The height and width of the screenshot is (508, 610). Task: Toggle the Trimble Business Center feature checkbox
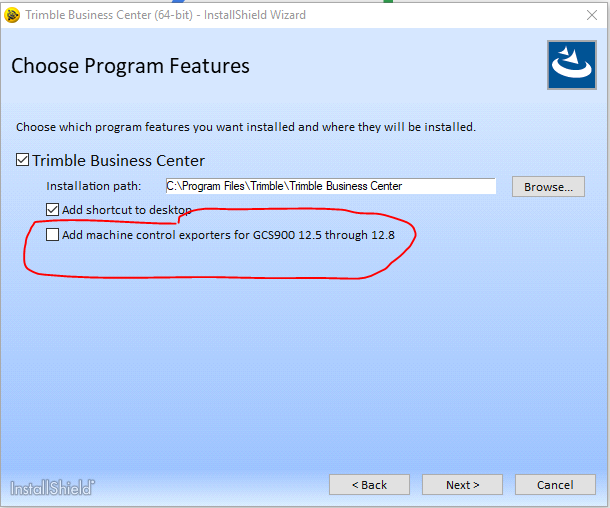pos(22,160)
